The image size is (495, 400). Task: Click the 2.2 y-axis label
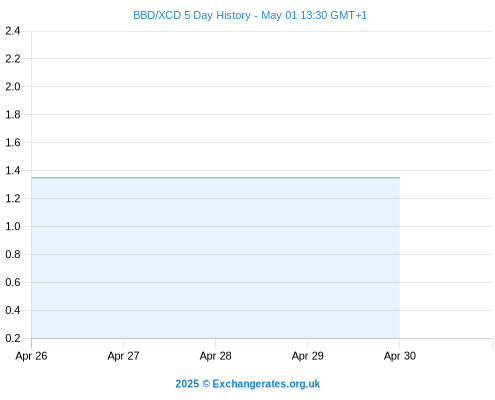pos(13,59)
